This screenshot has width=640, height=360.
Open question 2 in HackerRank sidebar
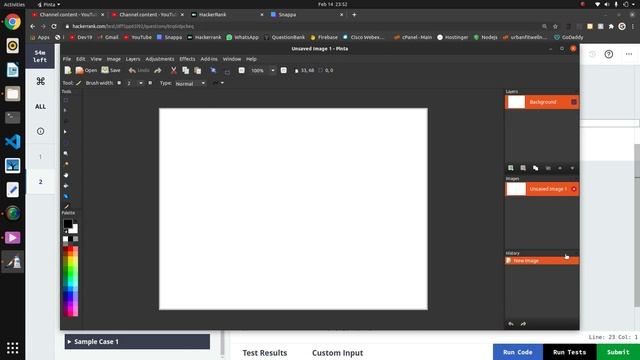pos(40,182)
